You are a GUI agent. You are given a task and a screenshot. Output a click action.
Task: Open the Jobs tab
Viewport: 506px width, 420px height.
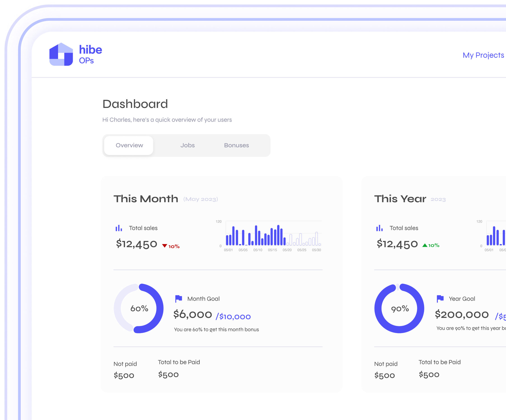[187, 145]
